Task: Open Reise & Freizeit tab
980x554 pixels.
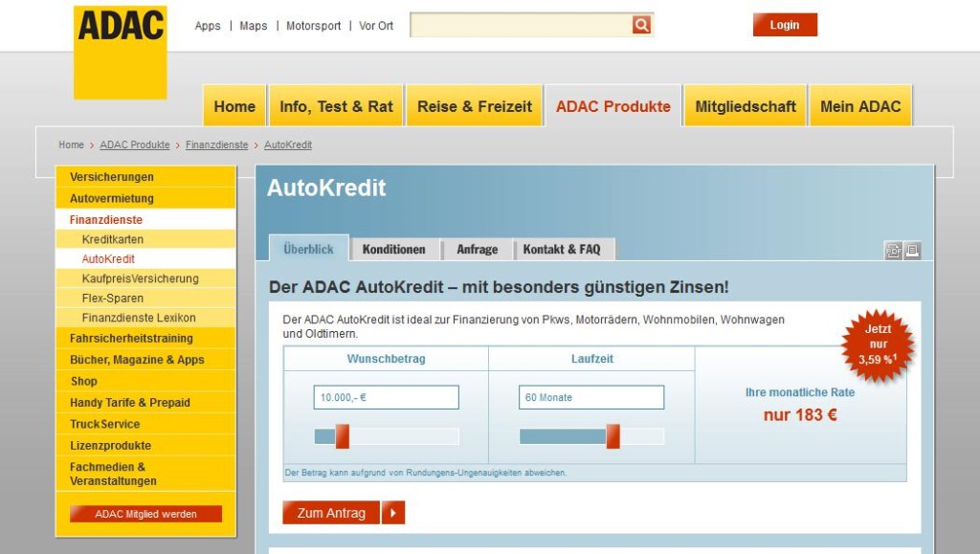Action: pyautogui.click(x=475, y=106)
